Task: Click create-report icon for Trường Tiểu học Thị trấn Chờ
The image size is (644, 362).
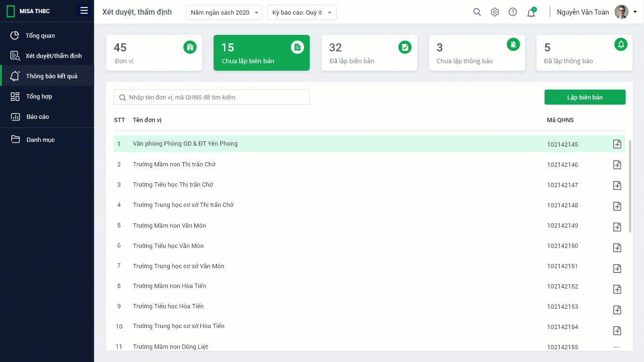Action: click(617, 185)
